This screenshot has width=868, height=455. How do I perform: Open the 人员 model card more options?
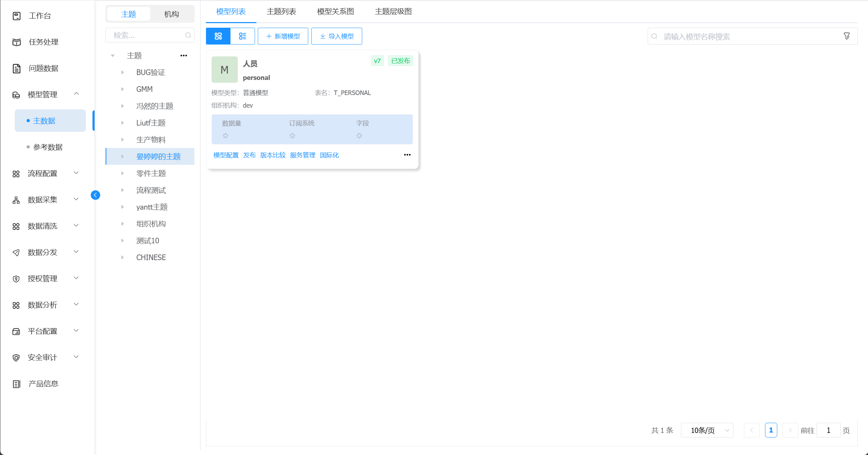[x=407, y=155]
